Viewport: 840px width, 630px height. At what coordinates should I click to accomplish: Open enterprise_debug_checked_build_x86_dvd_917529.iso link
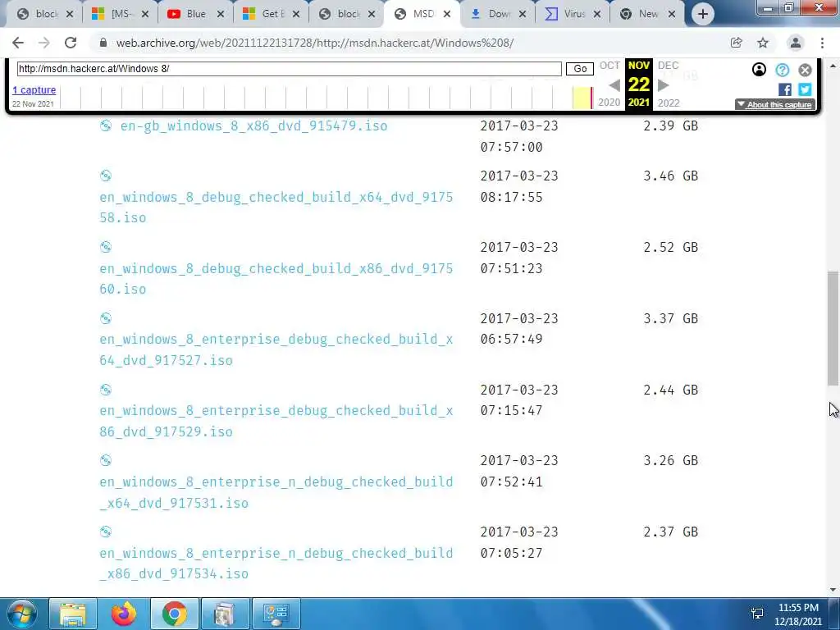[276, 421]
